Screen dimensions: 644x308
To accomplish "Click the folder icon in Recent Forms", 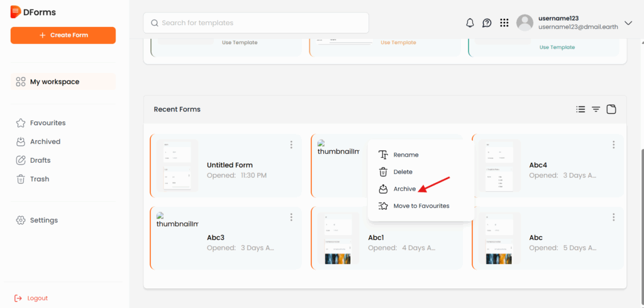I will click(611, 109).
